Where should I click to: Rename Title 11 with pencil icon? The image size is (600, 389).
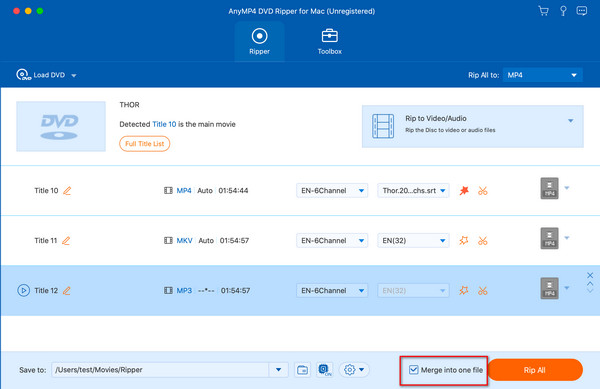pyautogui.click(x=66, y=241)
